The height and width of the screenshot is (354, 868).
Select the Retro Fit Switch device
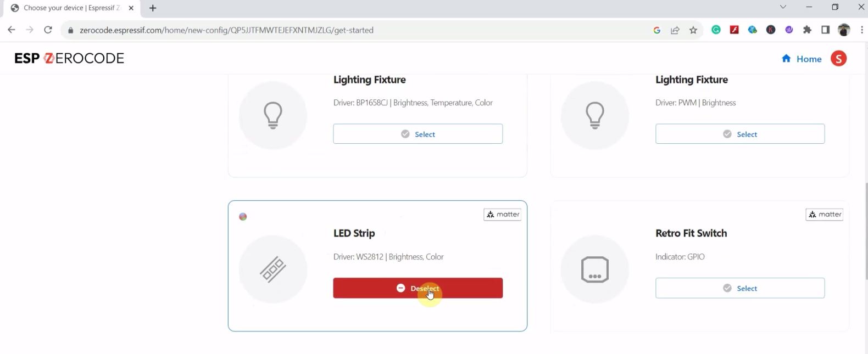pyautogui.click(x=739, y=288)
